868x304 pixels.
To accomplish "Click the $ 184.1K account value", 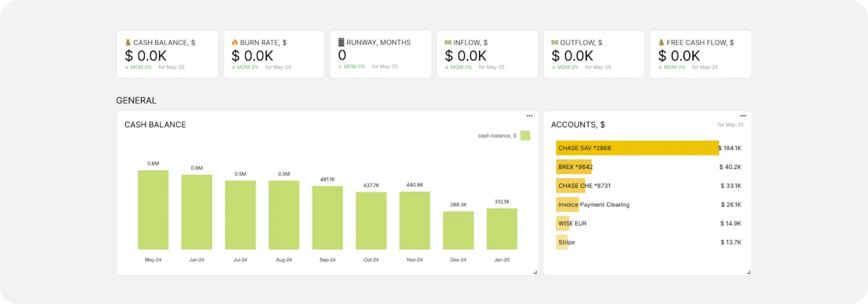I will [730, 148].
